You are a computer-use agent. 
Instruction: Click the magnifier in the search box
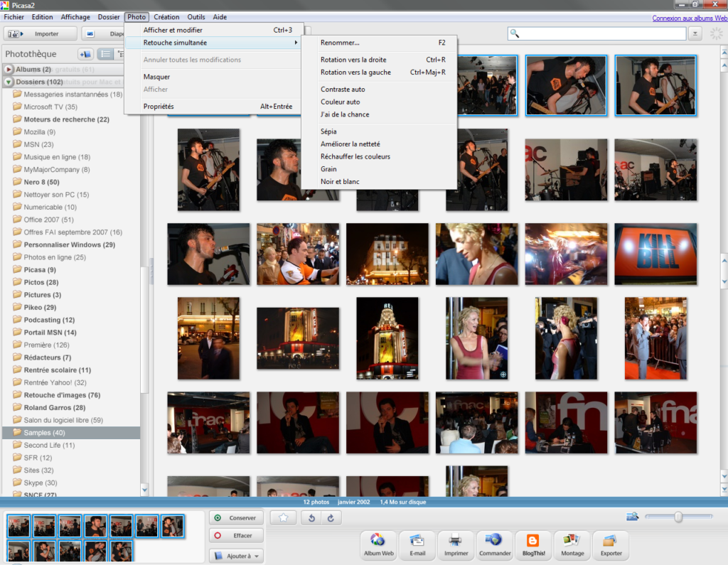515,33
